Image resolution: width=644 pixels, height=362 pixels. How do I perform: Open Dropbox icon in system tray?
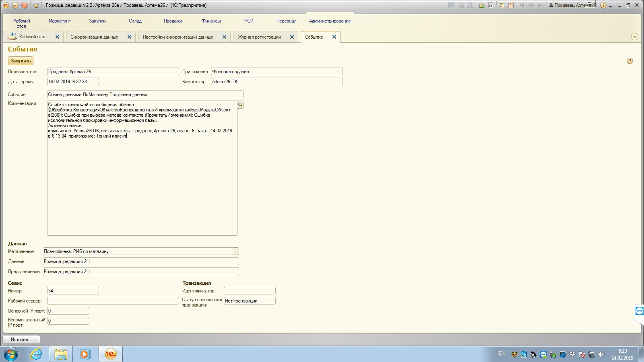[572, 354]
